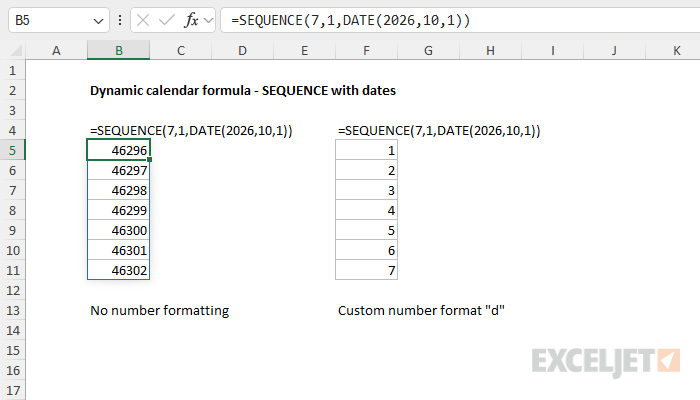Select column J header
Viewport: 700px width, 400px height.
(x=614, y=50)
